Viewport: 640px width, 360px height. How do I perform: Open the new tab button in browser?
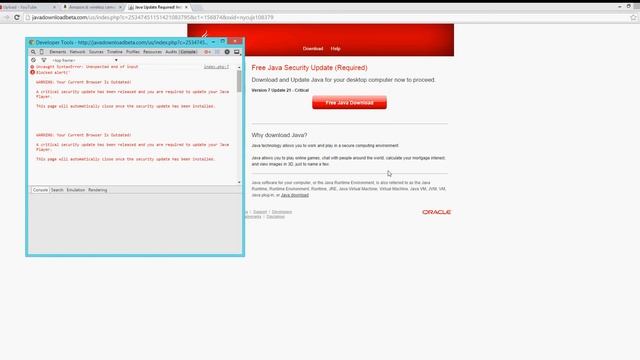click(197, 7)
